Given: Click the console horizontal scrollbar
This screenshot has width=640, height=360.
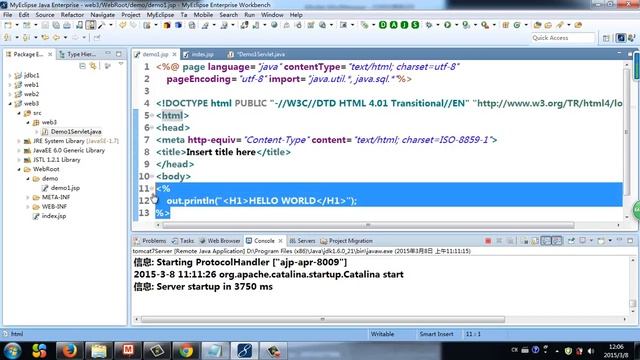Looking at the screenshot, I should pos(323,319).
